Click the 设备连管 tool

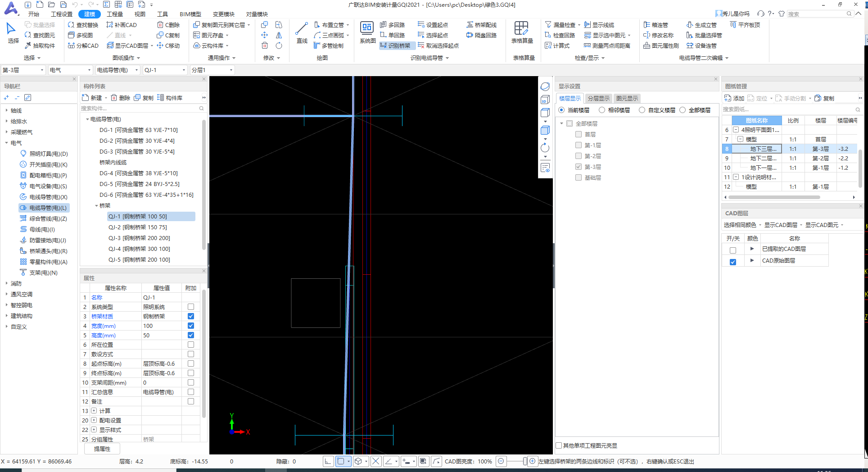point(701,45)
